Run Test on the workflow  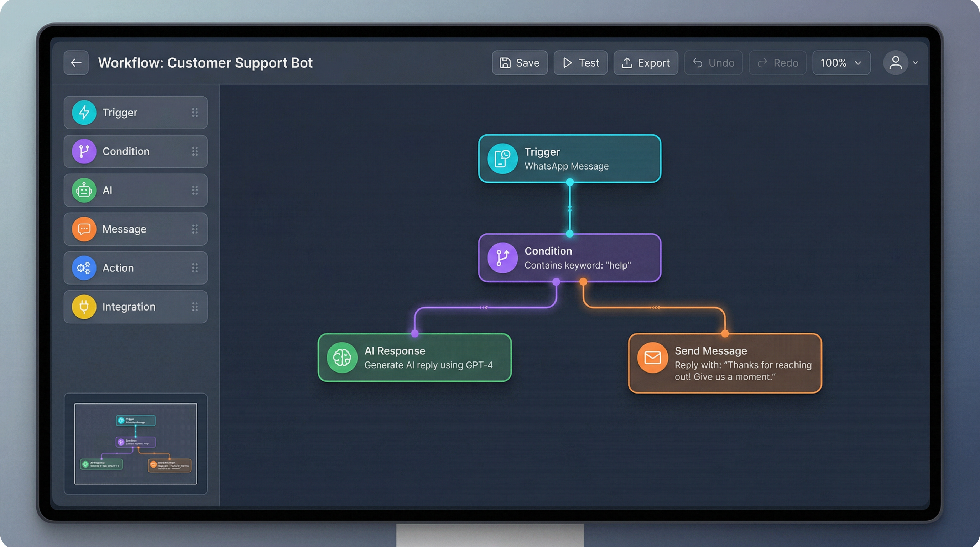(x=580, y=62)
